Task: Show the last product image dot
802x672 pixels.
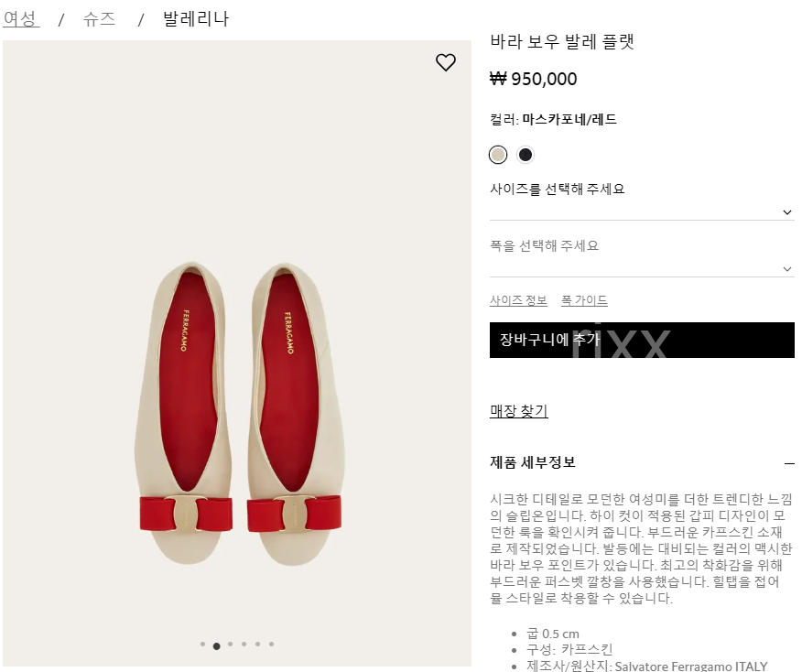Action: [x=272, y=645]
